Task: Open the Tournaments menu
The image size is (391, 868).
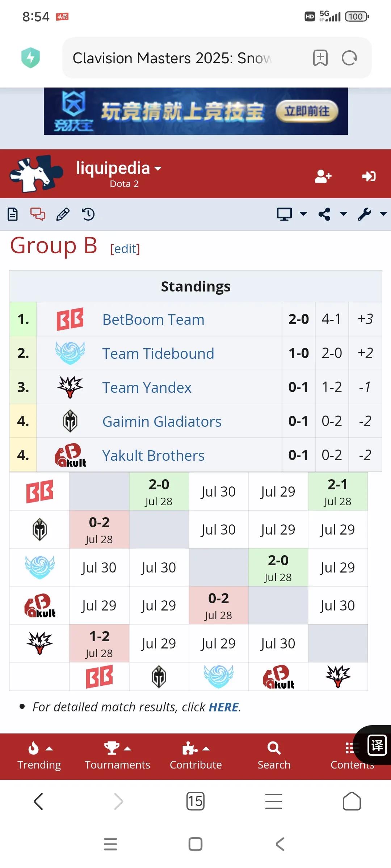Action: (x=117, y=756)
